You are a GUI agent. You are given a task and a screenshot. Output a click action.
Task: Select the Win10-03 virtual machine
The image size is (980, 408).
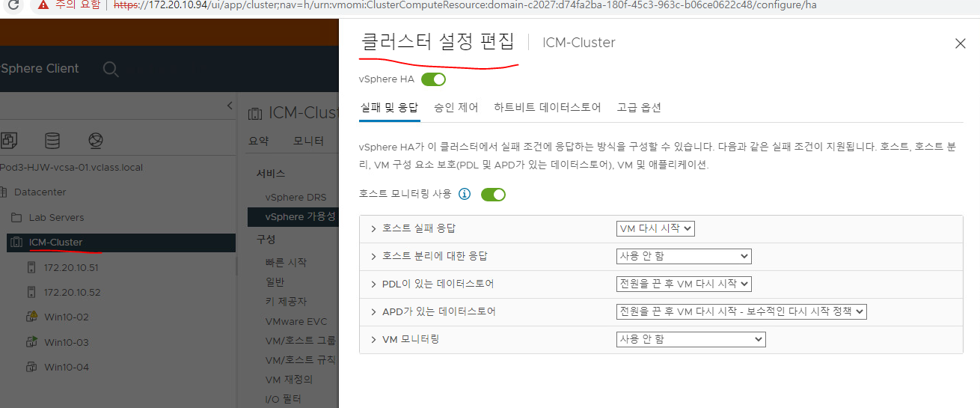[x=66, y=342]
